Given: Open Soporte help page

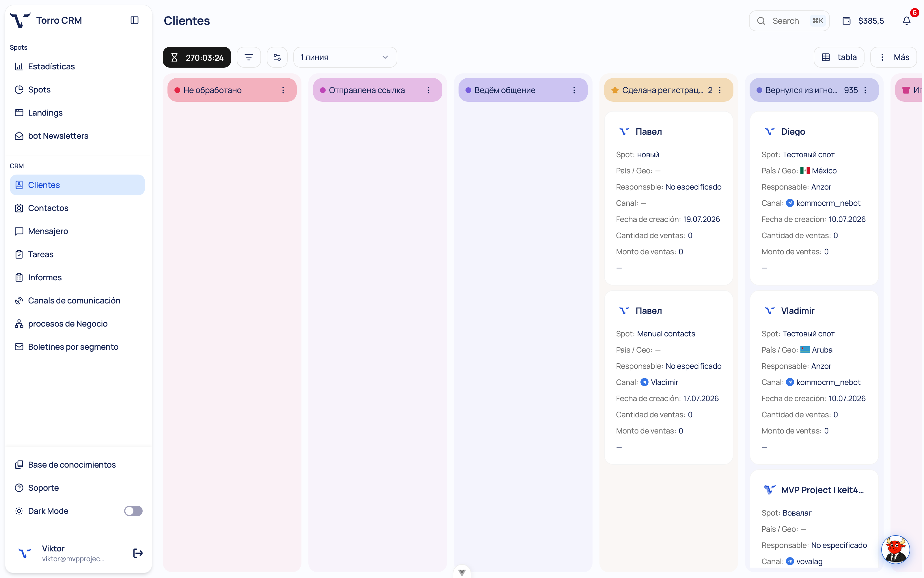Looking at the screenshot, I should tap(77, 488).
